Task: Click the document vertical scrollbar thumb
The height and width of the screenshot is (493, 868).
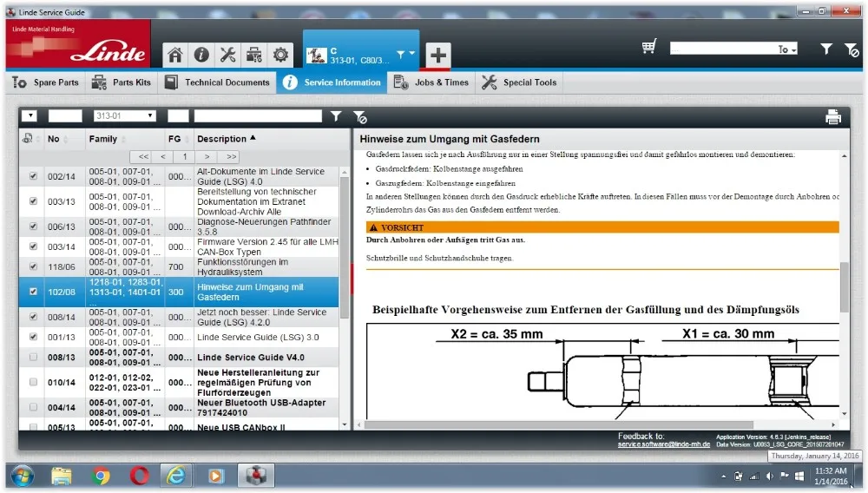Action: pos(845,286)
